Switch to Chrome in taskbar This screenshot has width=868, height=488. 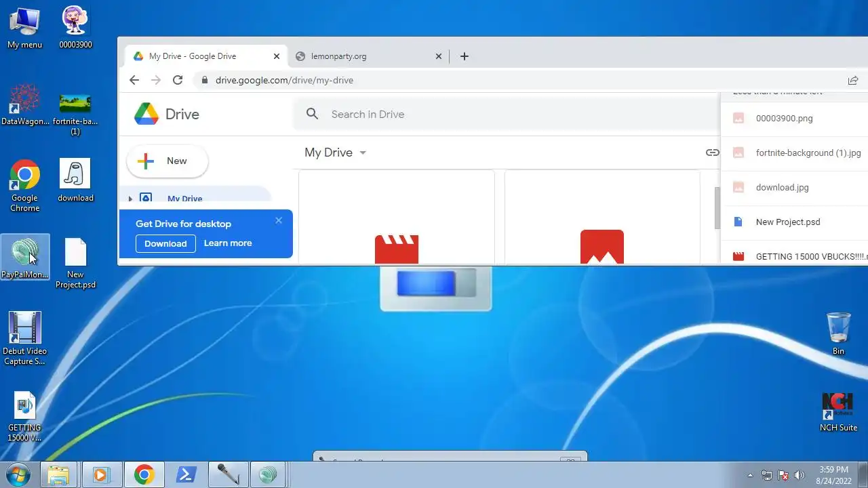(x=144, y=474)
